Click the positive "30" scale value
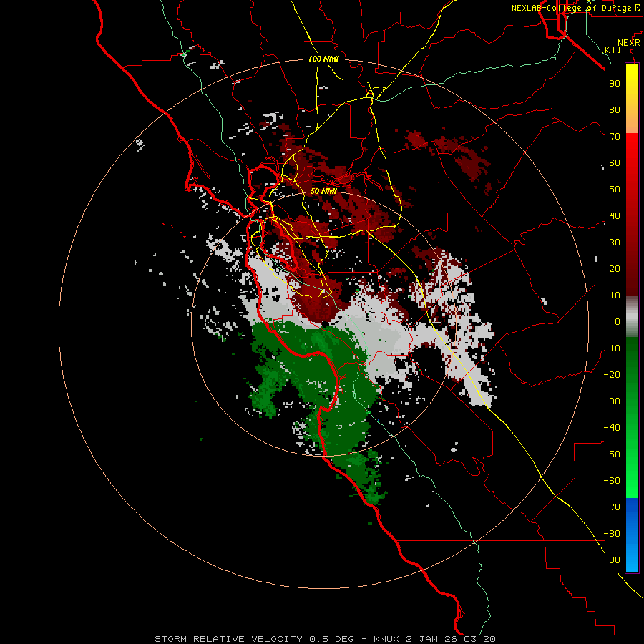 (x=615, y=243)
